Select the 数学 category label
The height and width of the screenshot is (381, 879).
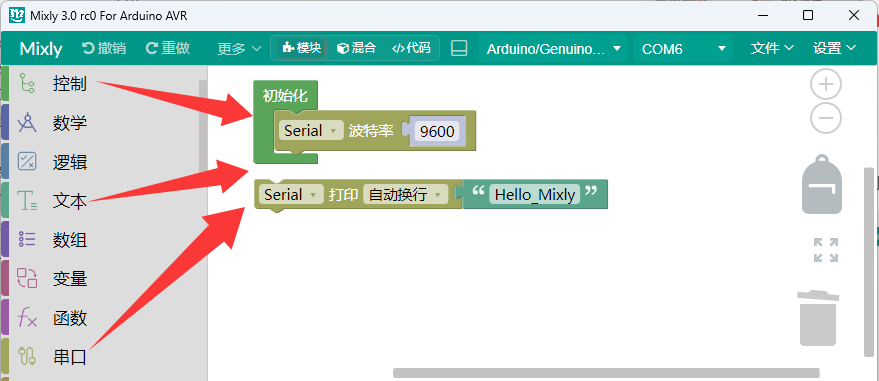(70, 123)
